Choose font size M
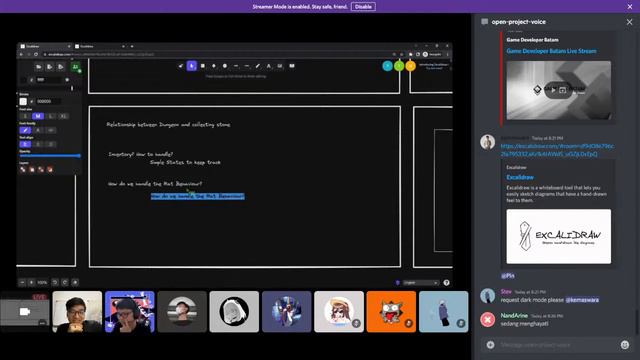 [x=38, y=116]
